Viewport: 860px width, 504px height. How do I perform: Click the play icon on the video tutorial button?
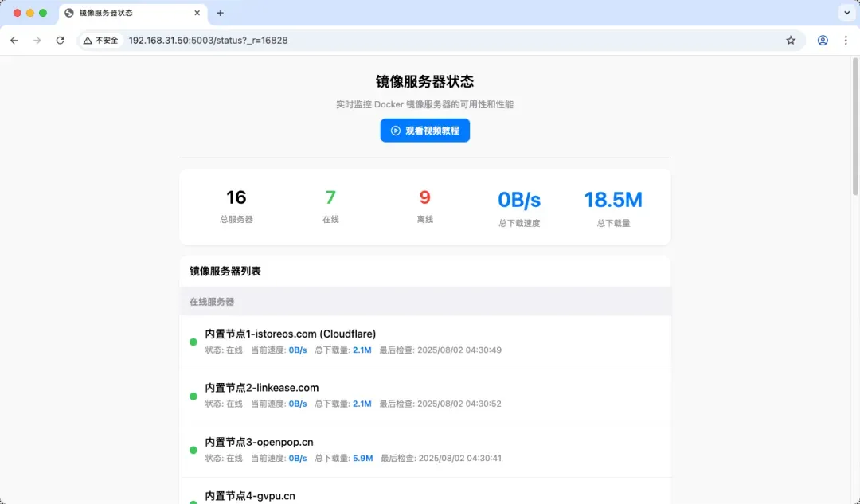393,130
